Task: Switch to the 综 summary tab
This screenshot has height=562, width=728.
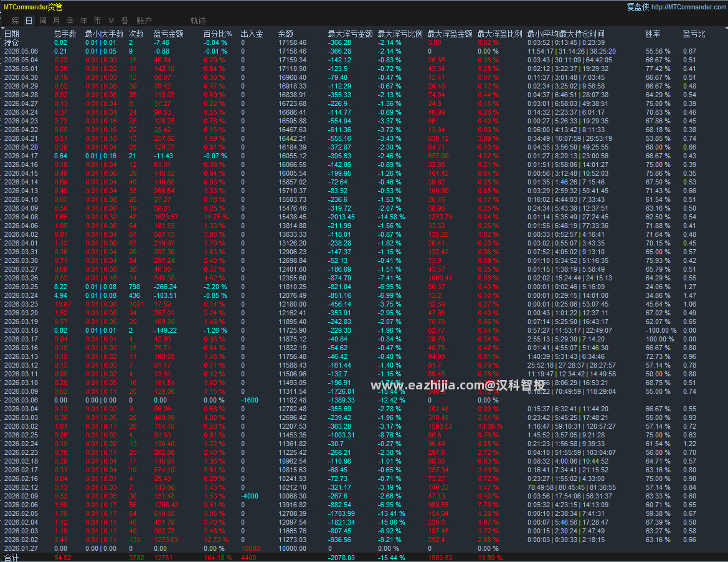Action: pos(16,21)
